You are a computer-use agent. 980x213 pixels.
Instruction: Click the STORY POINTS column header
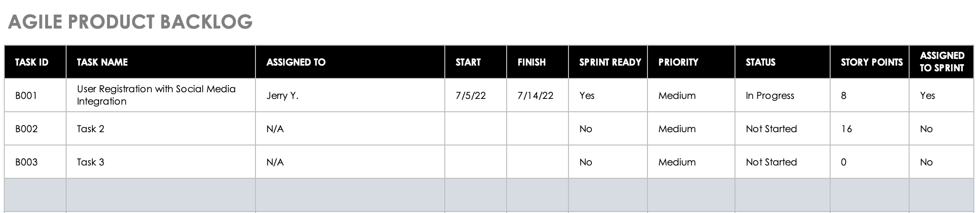pyautogui.click(x=872, y=62)
